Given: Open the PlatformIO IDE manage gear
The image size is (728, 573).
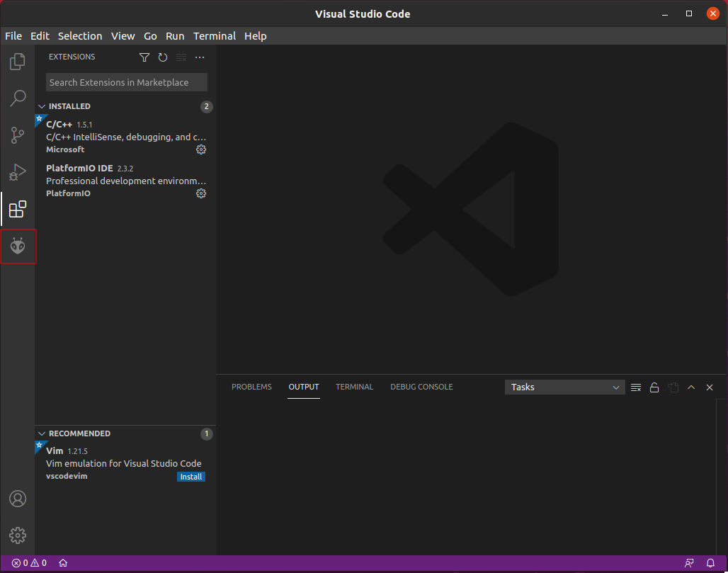Looking at the screenshot, I should click(201, 193).
